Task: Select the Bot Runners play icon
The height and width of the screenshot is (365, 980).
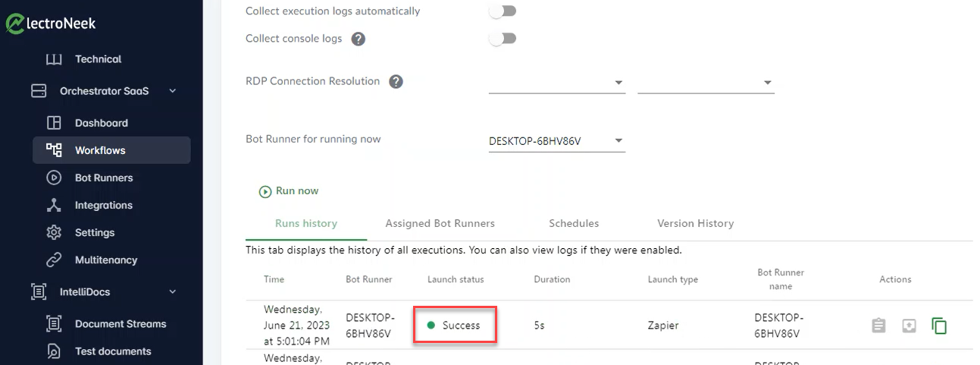Action: coord(54,178)
